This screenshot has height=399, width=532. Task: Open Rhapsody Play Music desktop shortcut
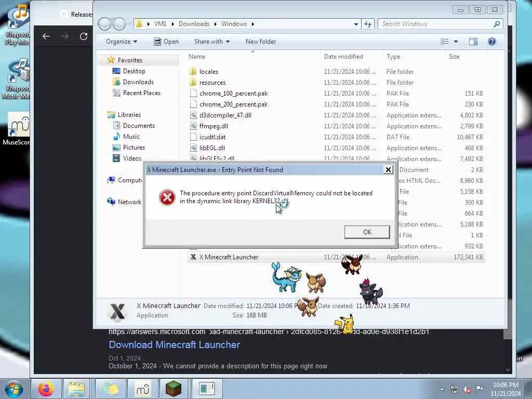coord(17,25)
